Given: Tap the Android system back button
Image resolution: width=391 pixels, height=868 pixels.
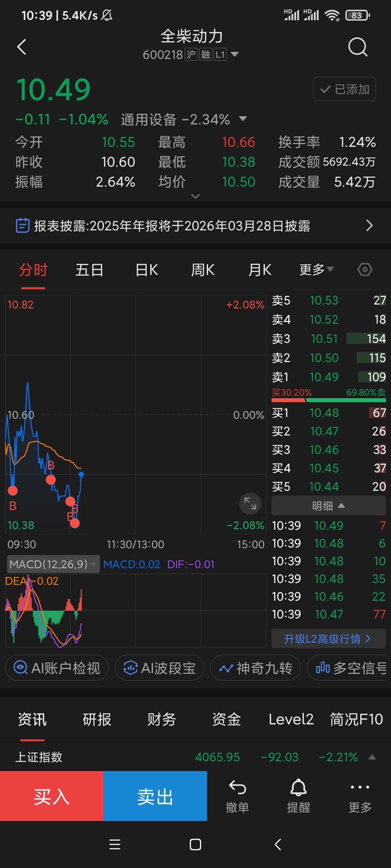Looking at the screenshot, I should (278, 844).
